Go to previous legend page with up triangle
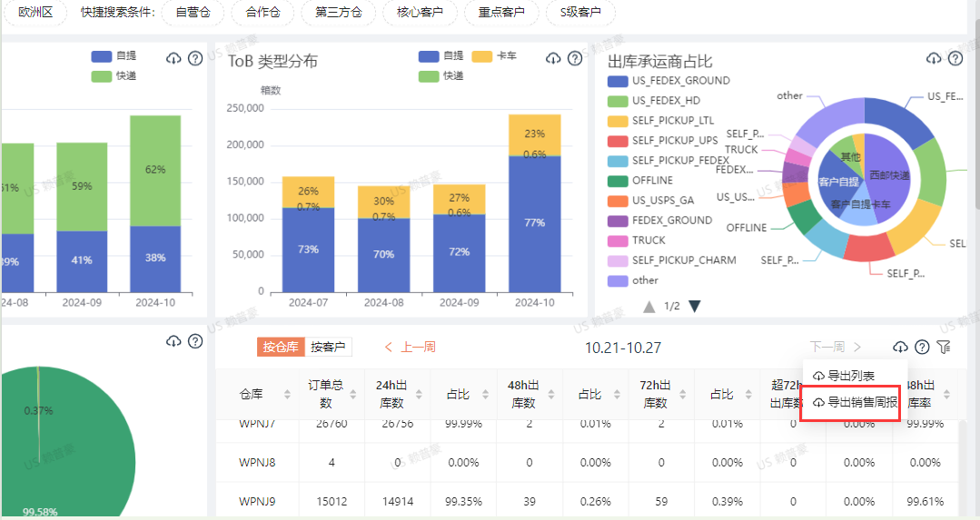This screenshot has height=520, width=980. (x=649, y=307)
